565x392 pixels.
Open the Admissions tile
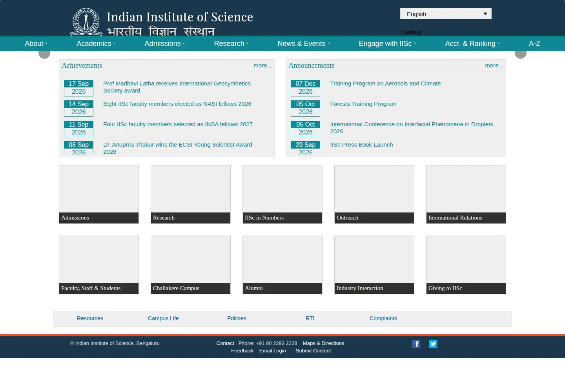coord(99,194)
